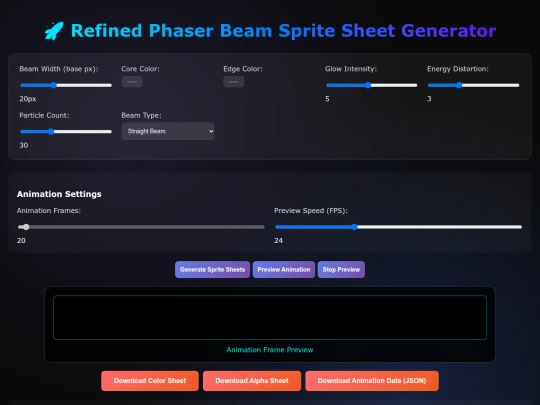This screenshot has height=405, width=540.
Task: Click the Animation Frame Preview caption
Action: [270, 350]
